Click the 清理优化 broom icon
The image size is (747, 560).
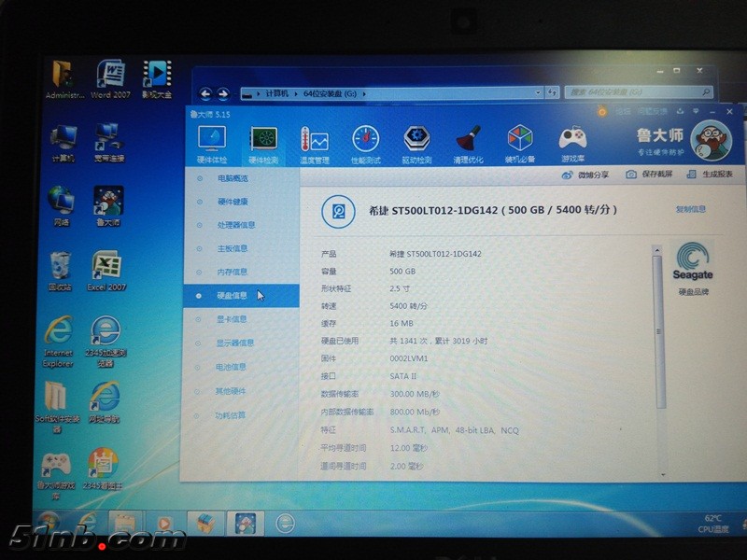468,144
